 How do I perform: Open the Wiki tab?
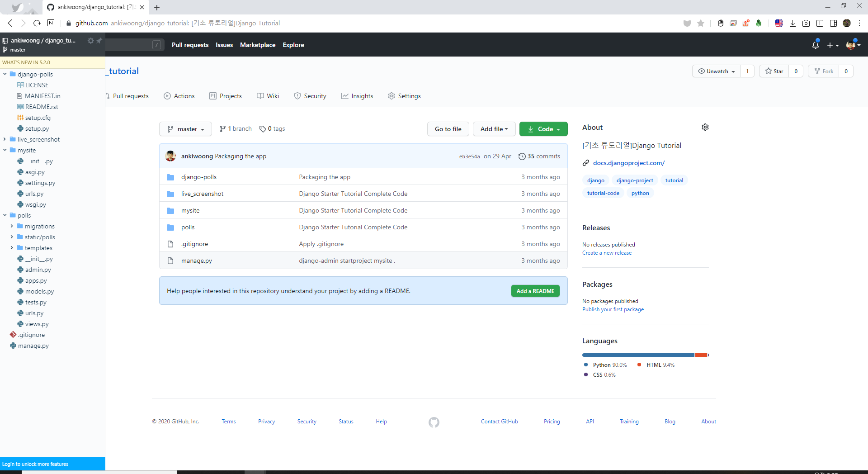click(268, 96)
